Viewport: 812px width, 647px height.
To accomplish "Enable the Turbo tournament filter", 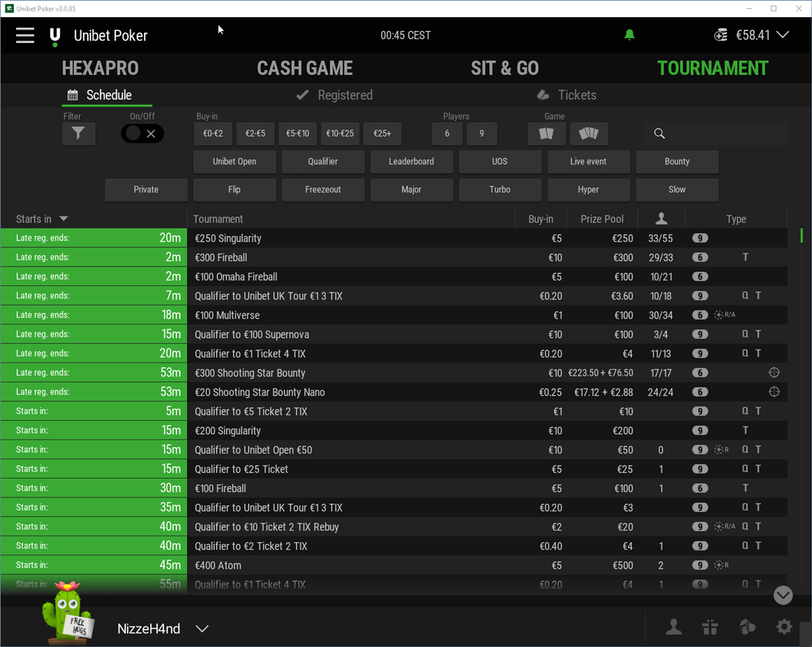I will pyautogui.click(x=500, y=189).
